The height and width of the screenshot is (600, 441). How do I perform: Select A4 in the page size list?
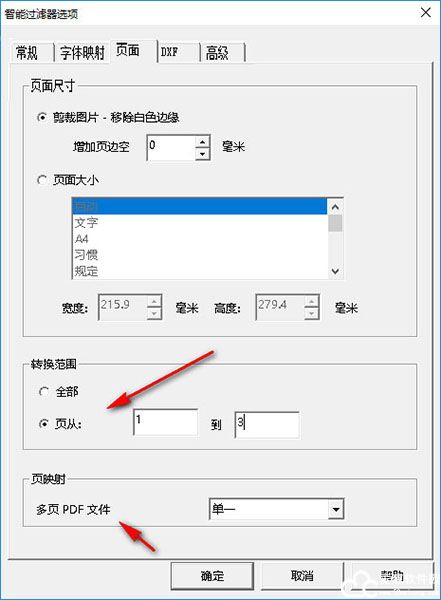point(199,239)
